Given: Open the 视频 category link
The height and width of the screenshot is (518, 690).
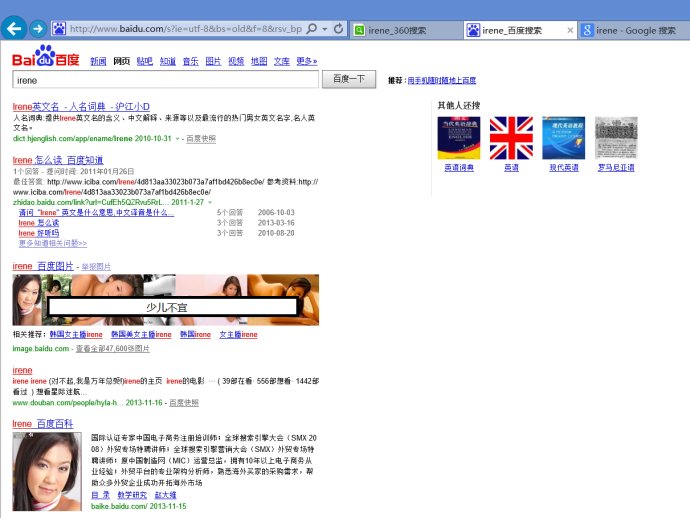Looking at the screenshot, I should (x=236, y=61).
